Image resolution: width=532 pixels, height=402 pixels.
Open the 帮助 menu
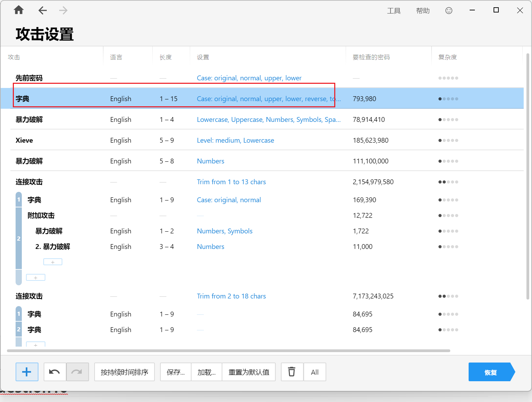tap(423, 11)
